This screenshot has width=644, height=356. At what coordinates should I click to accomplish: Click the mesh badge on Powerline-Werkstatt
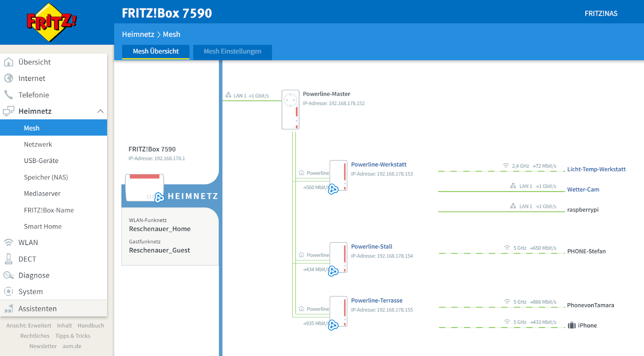point(333,189)
